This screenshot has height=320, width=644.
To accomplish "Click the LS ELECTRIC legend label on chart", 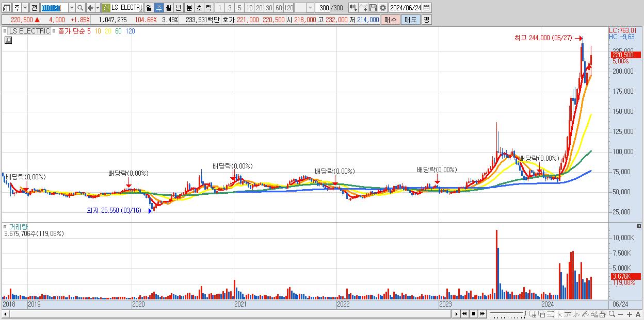I will point(29,31).
